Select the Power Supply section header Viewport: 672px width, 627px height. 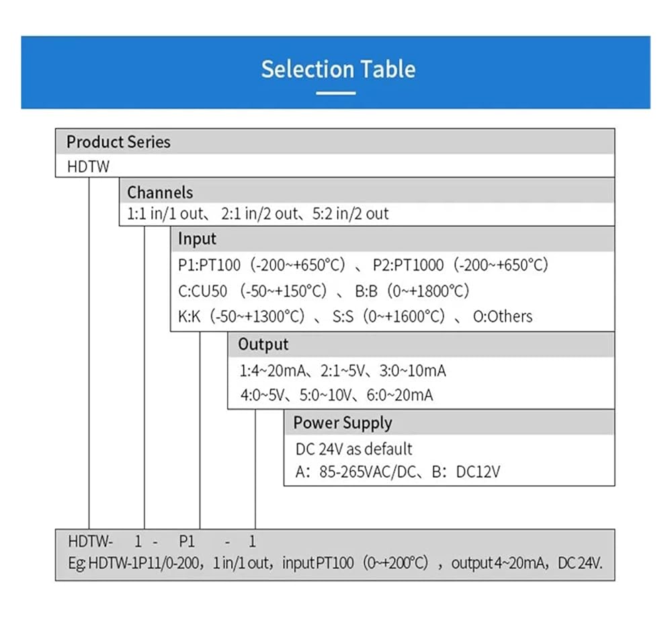[450, 423]
